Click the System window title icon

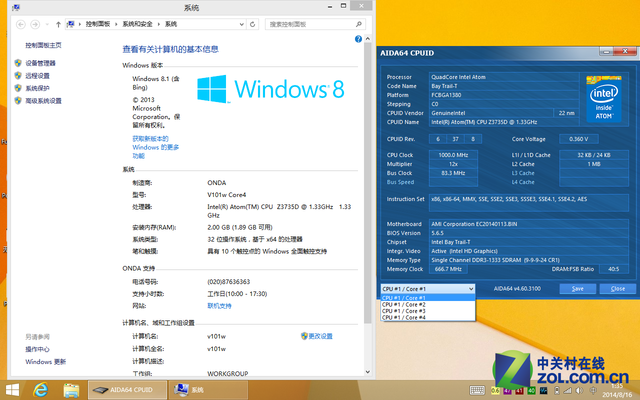point(16,7)
